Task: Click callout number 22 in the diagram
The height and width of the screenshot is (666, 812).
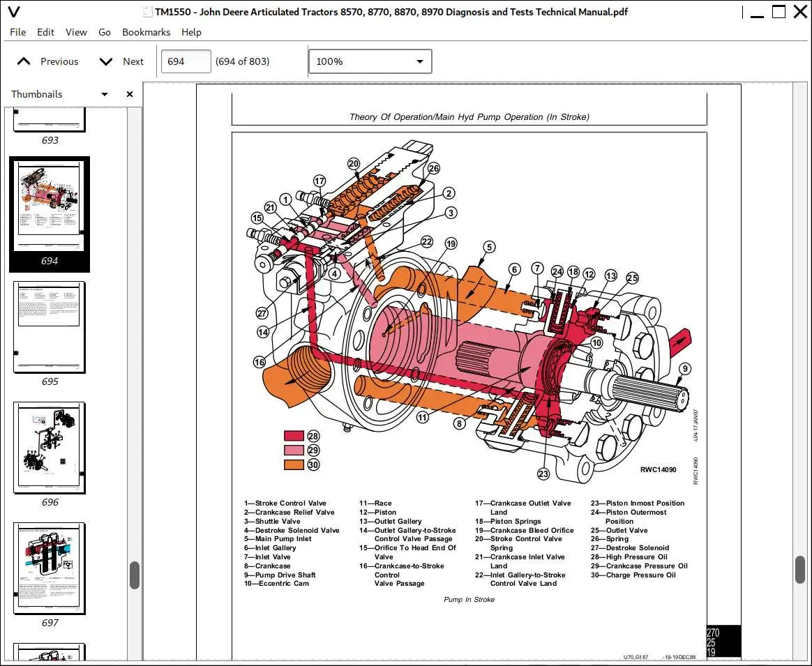Action: (427, 242)
